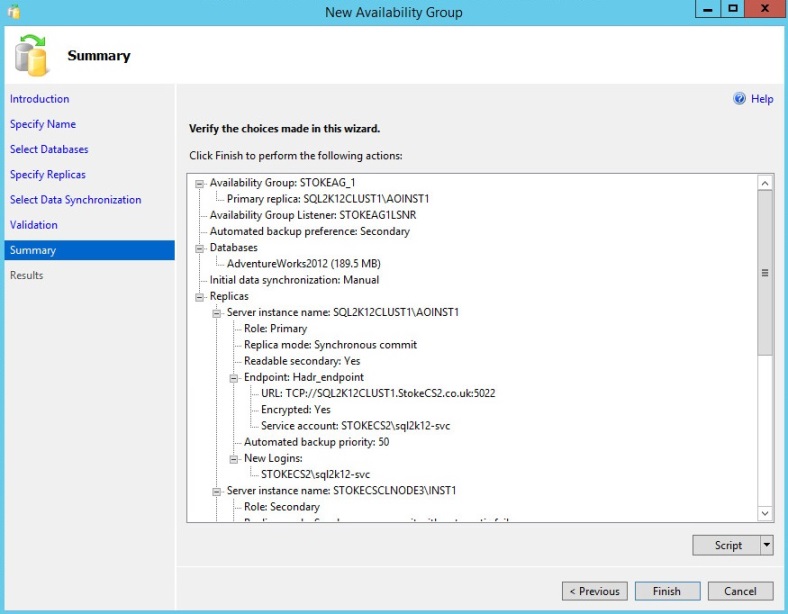Select the 'Role: Secondary' row

(x=281, y=507)
